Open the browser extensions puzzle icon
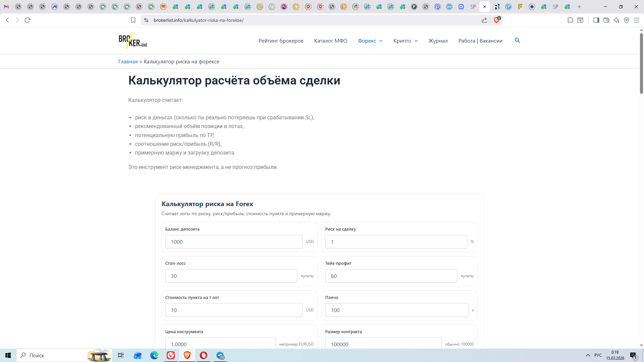 (x=570, y=20)
